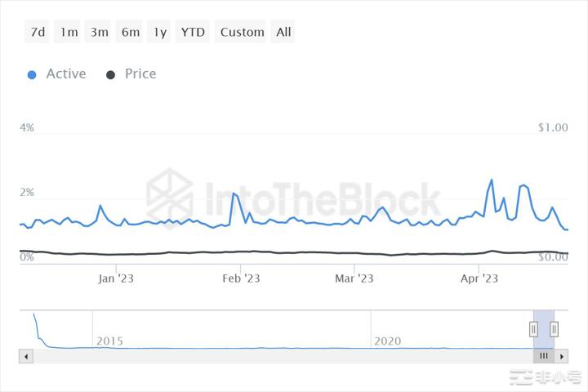Image resolution: width=588 pixels, height=392 pixels.
Task: Click the left navigator range handle
Action: tap(533, 329)
